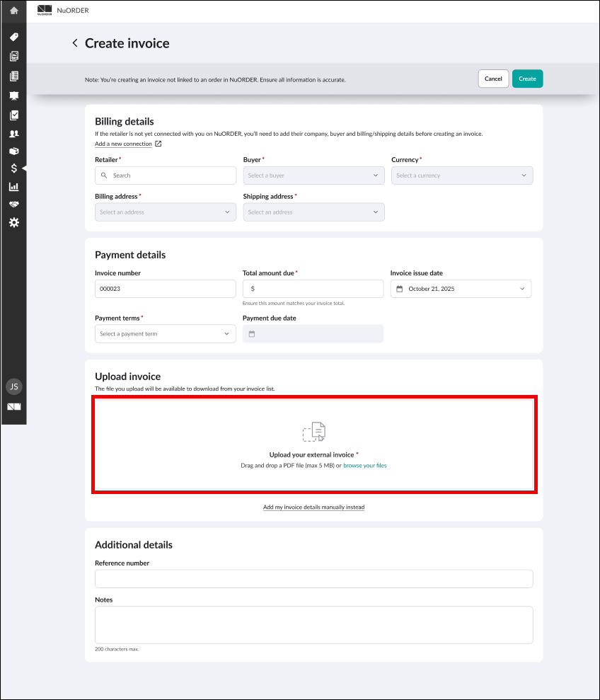Open the Invoice issue date picker
This screenshot has height=700, width=600.
pyautogui.click(x=461, y=289)
